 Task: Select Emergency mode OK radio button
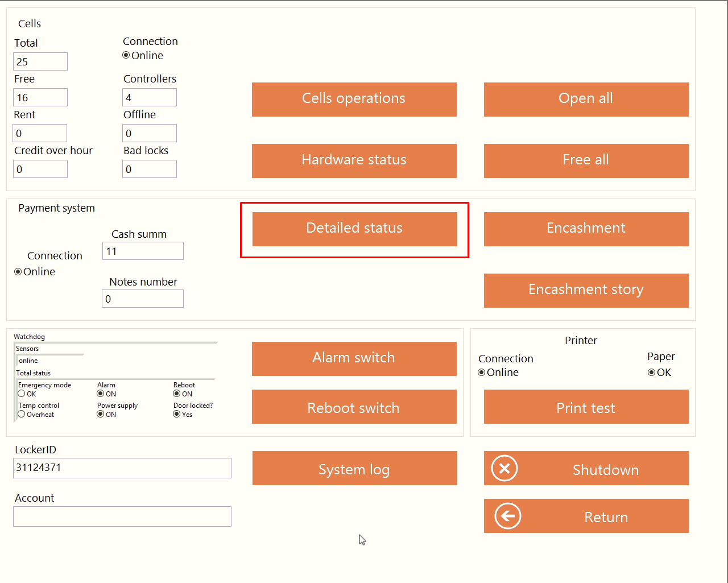tap(22, 394)
